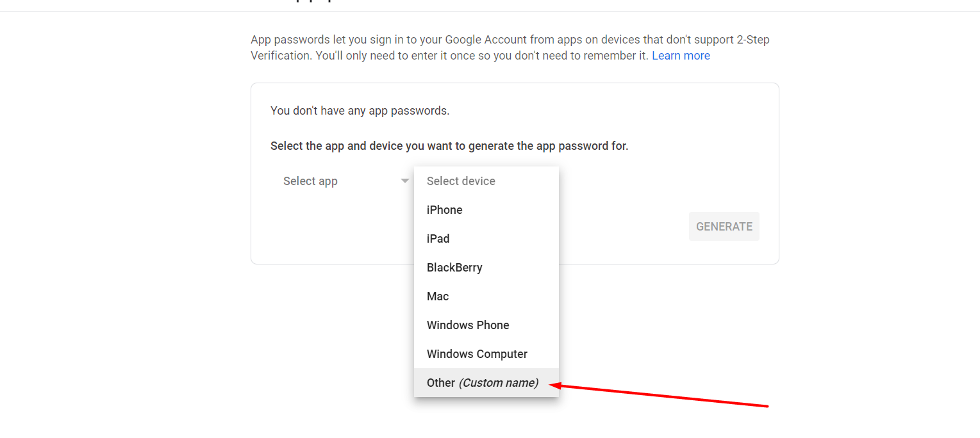Select Windows Phone from the list
Image resolution: width=980 pixels, height=438 pixels.
468,325
